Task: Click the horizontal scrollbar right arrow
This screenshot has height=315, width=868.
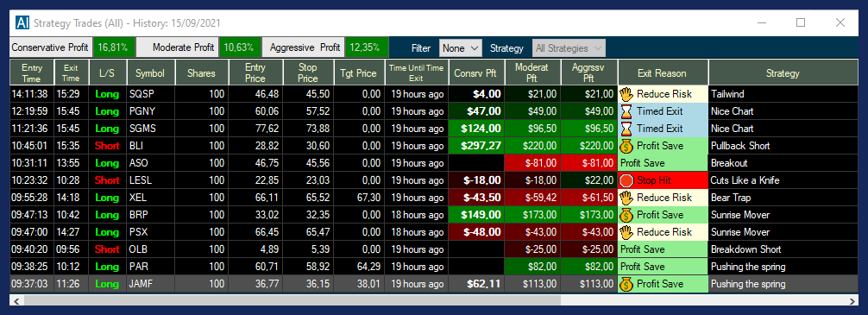Action: click(x=853, y=300)
